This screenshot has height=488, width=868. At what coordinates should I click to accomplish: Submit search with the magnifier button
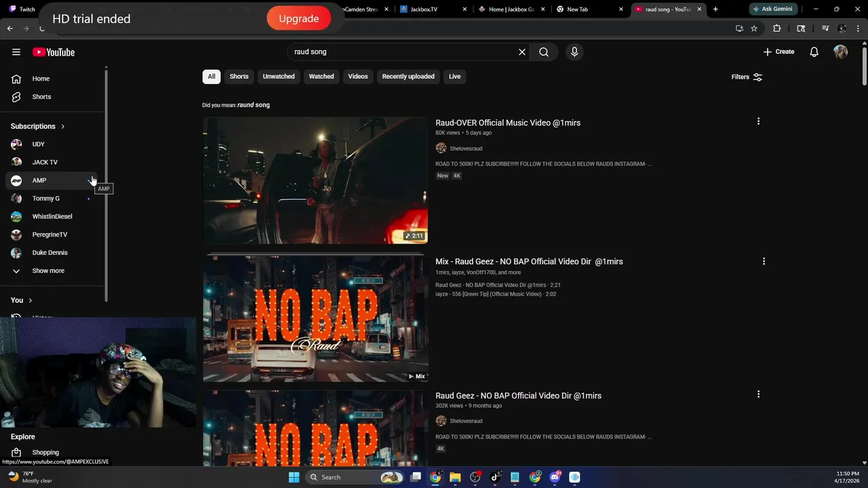(x=544, y=52)
